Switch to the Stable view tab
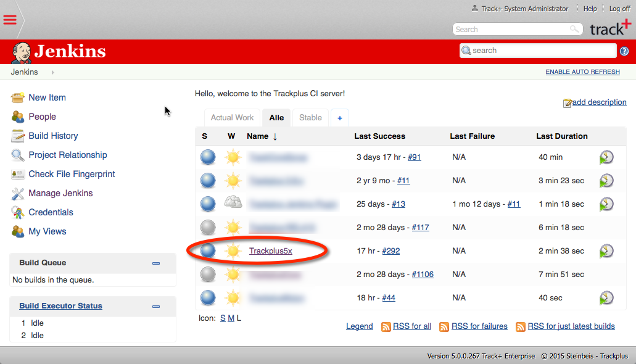This screenshot has width=636, height=364. [x=310, y=117]
